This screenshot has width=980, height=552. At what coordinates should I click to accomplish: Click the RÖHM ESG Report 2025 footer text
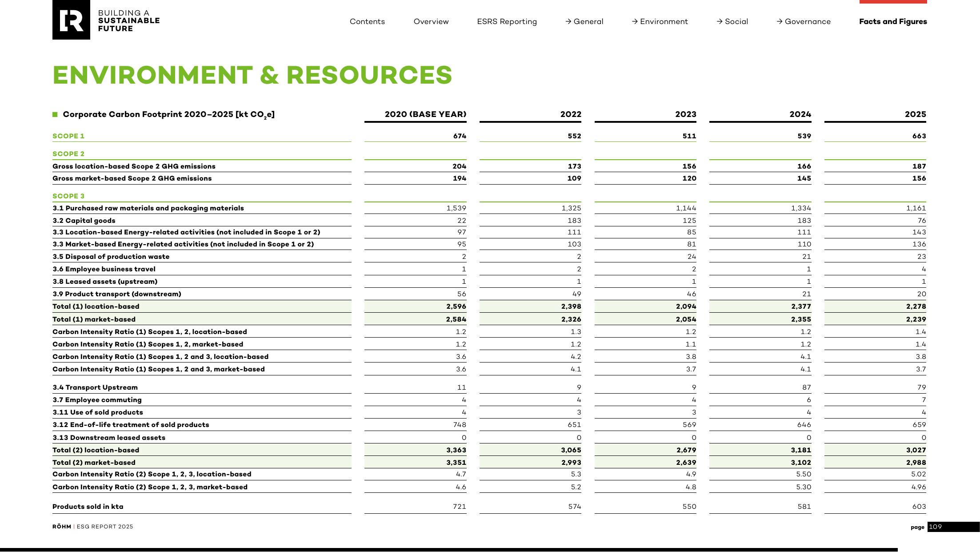93,527
